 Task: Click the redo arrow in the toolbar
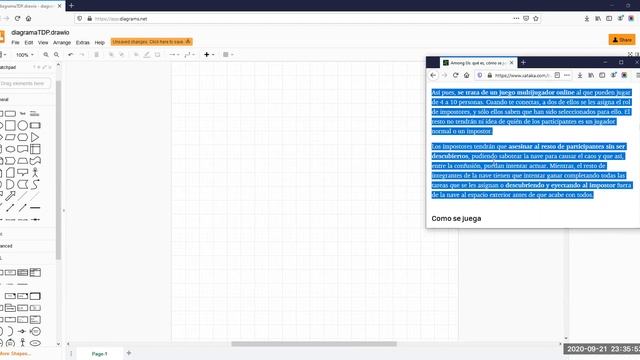pyautogui.click(x=82, y=55)
